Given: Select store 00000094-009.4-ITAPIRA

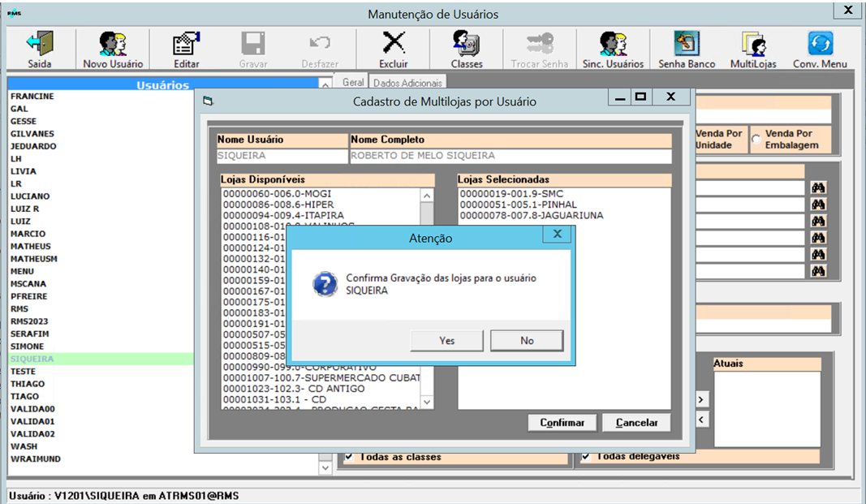Looking at the screenshot, I should click(x=283, y=215).
